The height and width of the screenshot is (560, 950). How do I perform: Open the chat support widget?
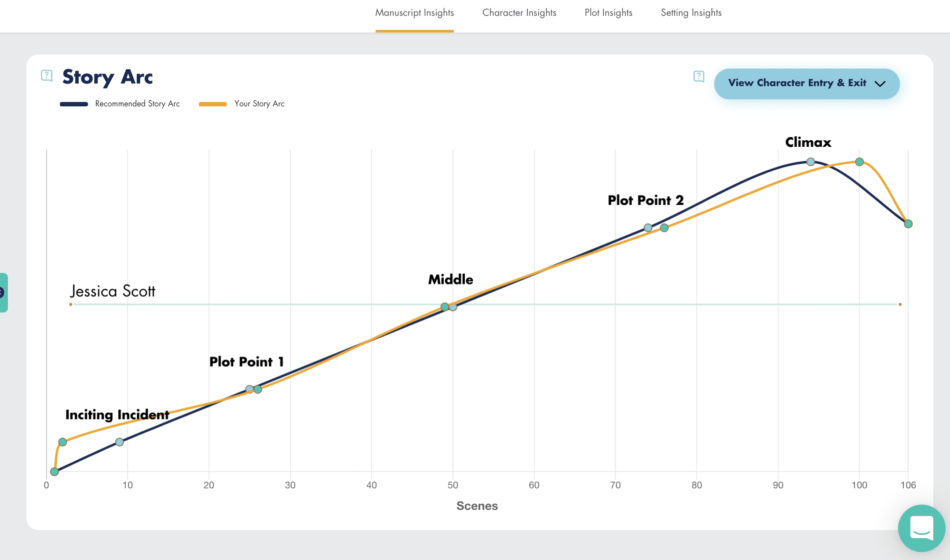[921, 528]
